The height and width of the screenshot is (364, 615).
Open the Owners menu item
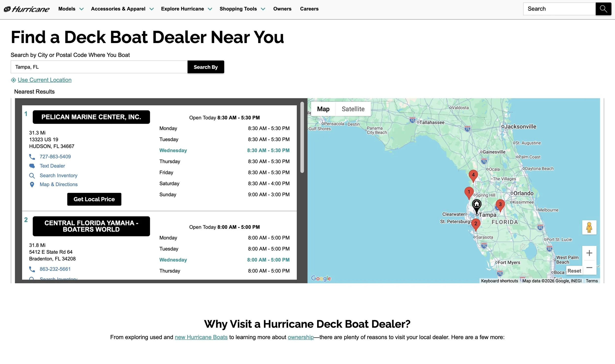282,9
